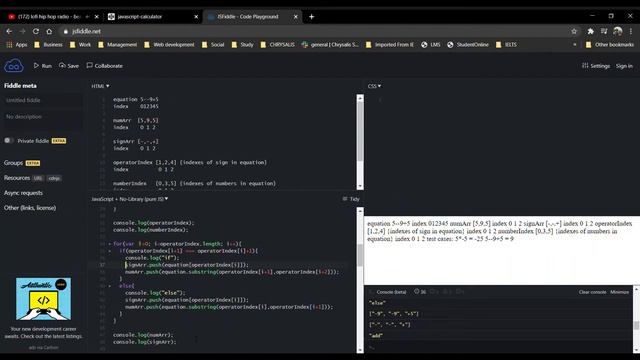Open the Study bookmarks folder
The image size is (640, 360).
242,45
